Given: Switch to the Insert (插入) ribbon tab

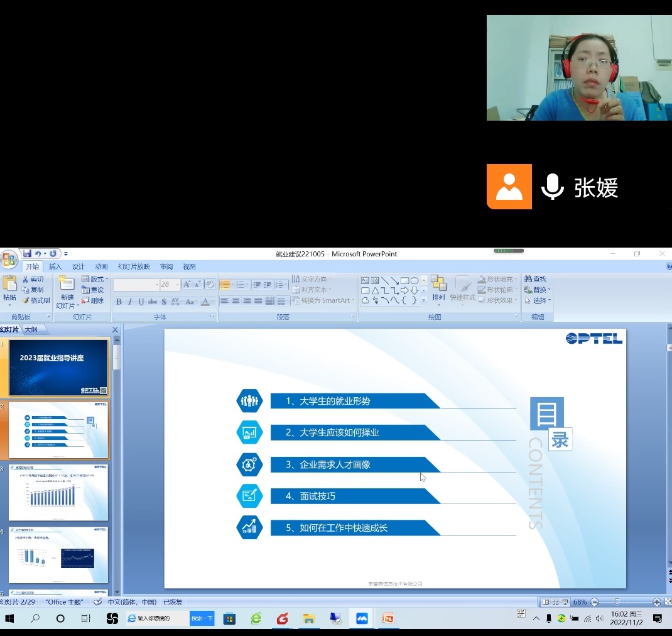Looking at the screenshot, I should [55, 266].
